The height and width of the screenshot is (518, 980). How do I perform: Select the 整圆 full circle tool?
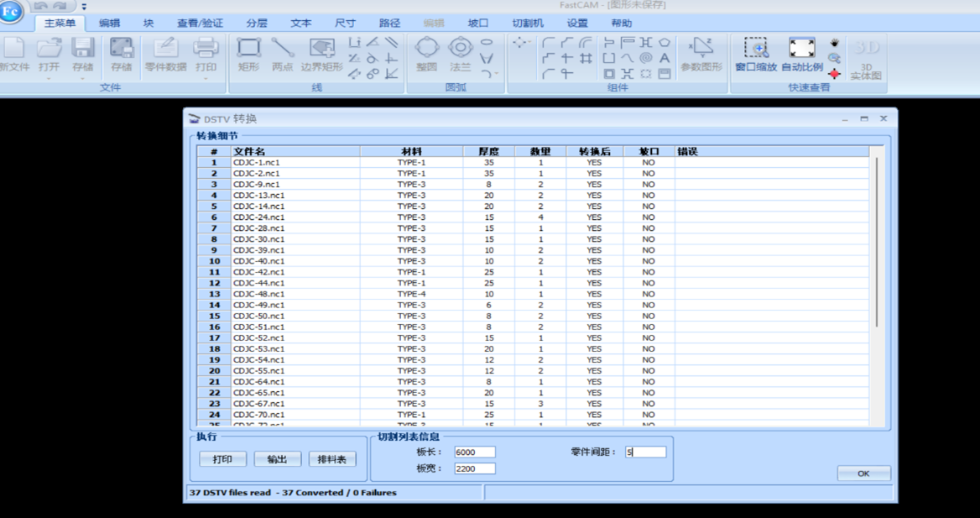[427, 50]
